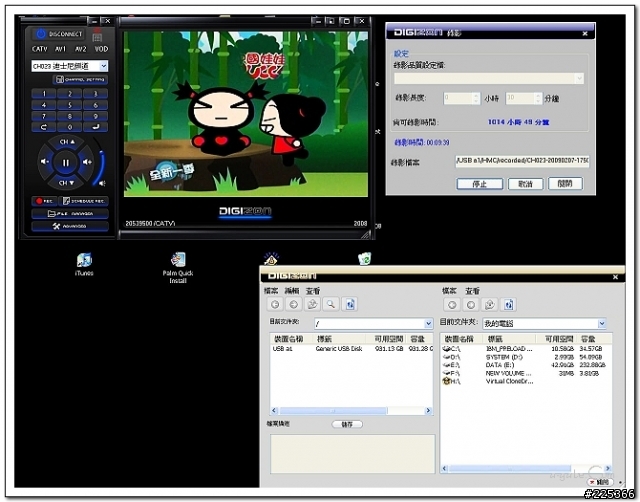Open the iTunes desktop shortcut
Image resolution: width=640 pixels, height=502 pixels.
pyautogui.click(x=84, y=264)
